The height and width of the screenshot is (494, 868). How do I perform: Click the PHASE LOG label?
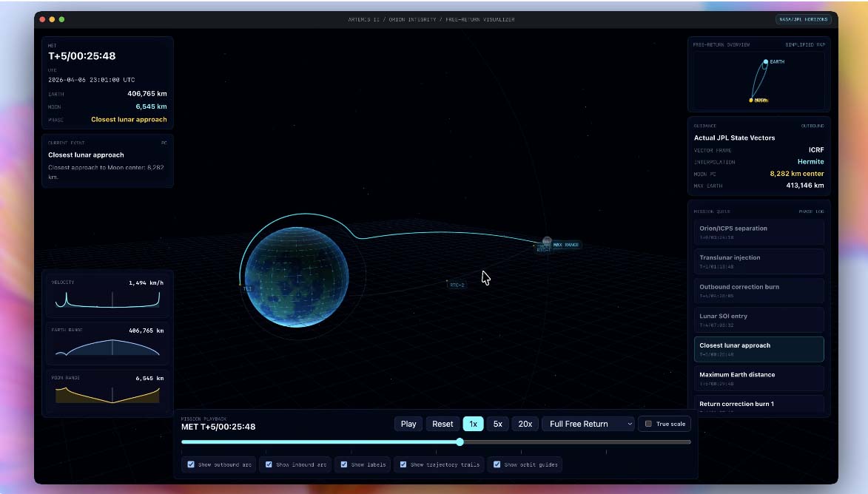(x=812, y=212)
